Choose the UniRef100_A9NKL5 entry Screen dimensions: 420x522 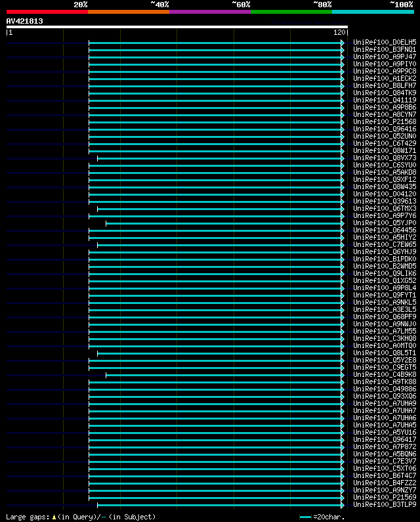(x=385, y=302)
